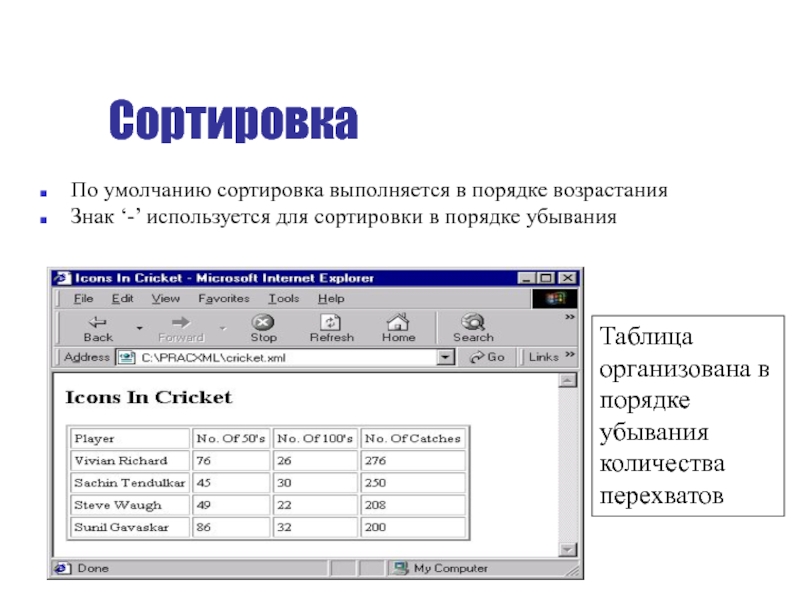Screen dimensions: 800x600
Task: Click the value '32' in Sunil Gavaskar row
Action: coord(284,527)
